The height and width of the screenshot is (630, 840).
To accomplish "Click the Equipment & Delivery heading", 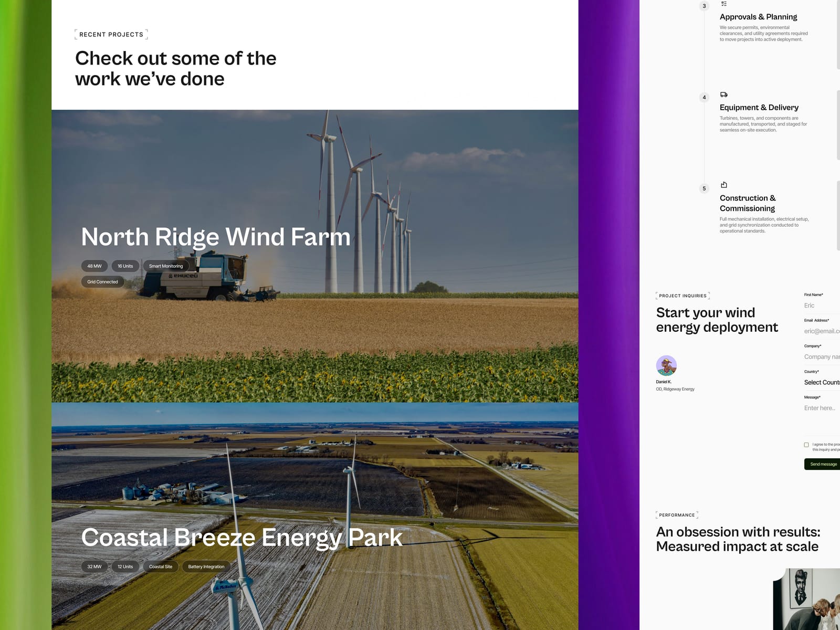I will click(x=759, y=108).
